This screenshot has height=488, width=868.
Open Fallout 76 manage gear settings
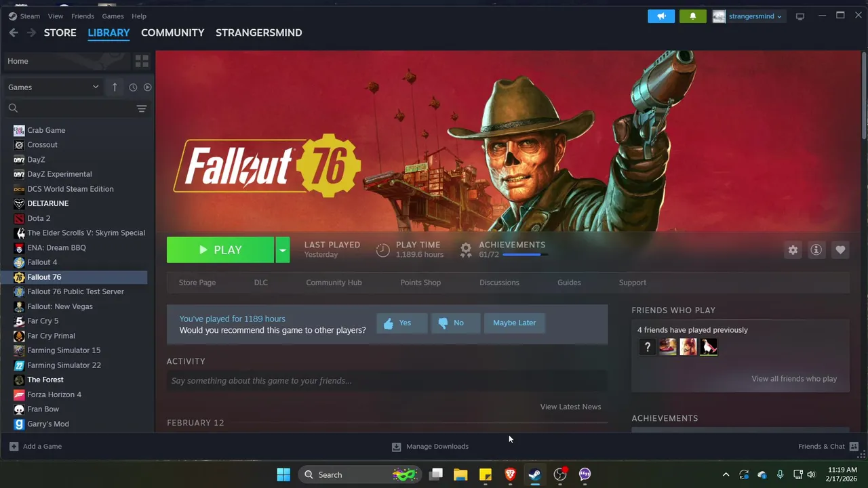tap(793, 249)
